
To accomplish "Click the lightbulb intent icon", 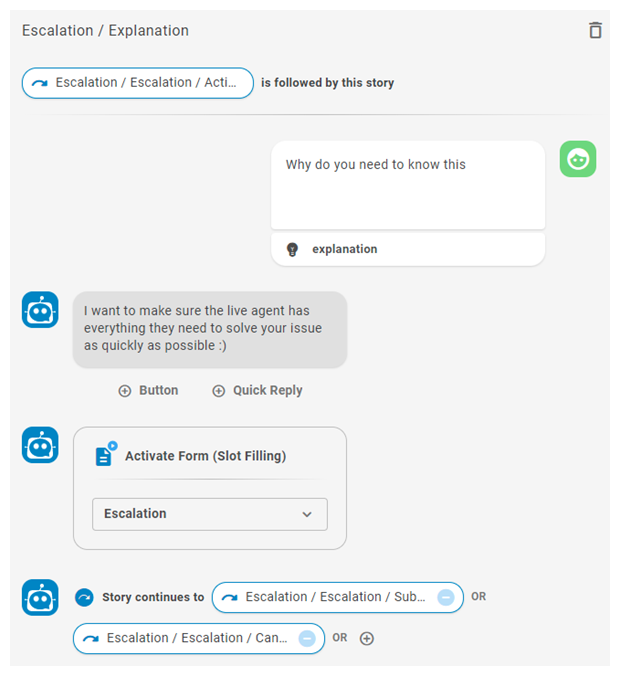I will pyautogui.click(x=292, y=249).
